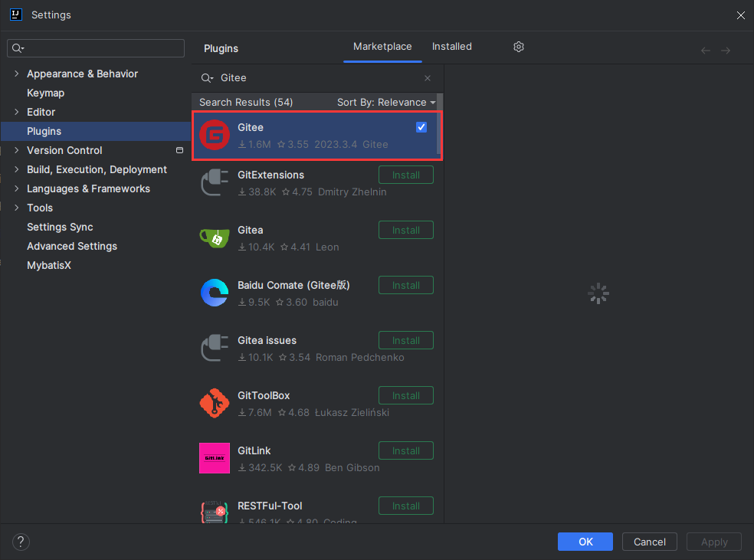Uncheck the Gitee plugin enabled checkbox
This screenshot has height=560, width=754.
[421, 127]
